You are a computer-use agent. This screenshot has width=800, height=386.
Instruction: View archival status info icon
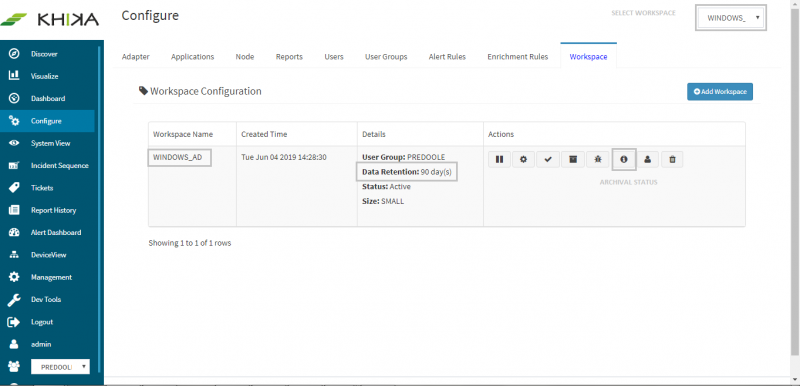coord(623,159)
